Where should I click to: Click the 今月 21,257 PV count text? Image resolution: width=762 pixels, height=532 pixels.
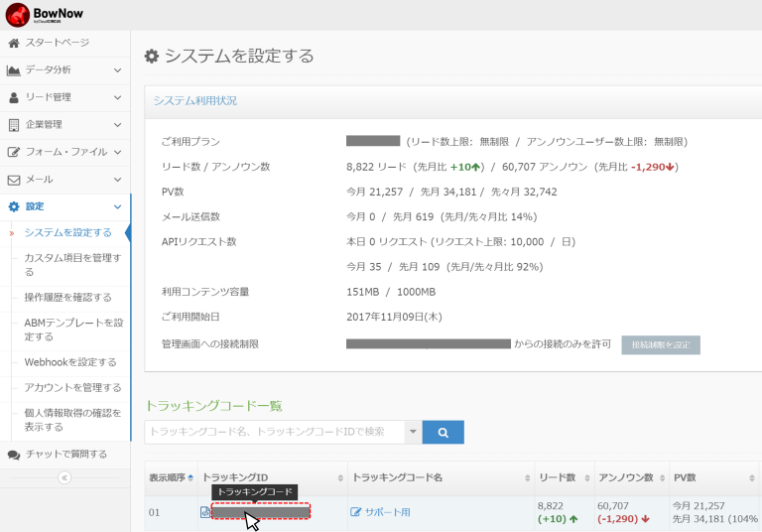375,192
